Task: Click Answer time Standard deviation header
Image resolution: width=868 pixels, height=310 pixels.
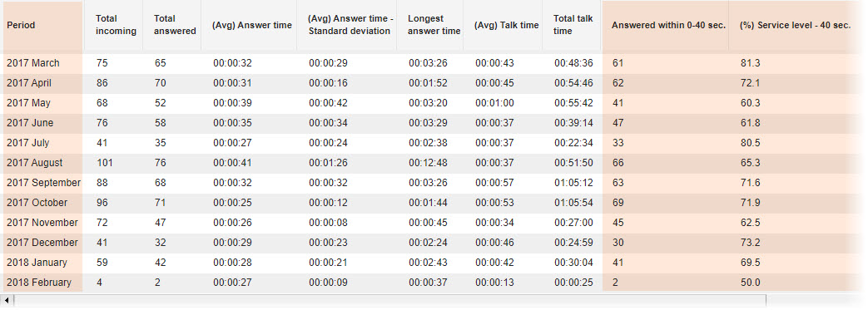Action: pos(350,25)
